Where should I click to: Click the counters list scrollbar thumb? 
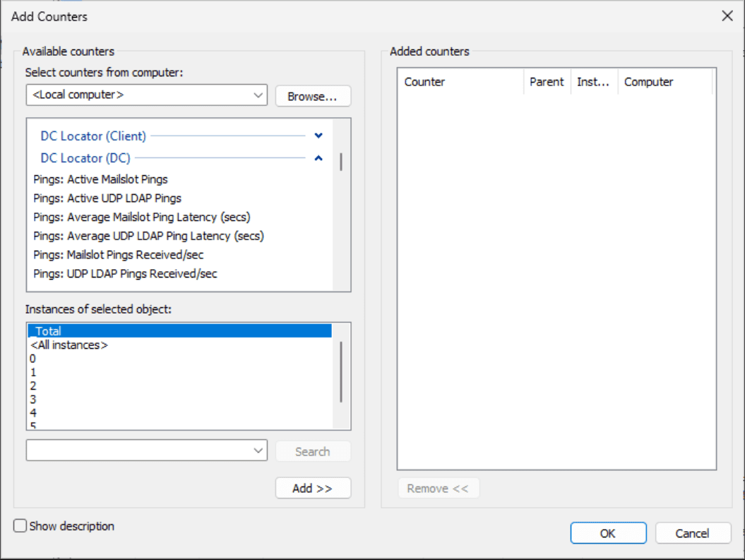(341, 162)
